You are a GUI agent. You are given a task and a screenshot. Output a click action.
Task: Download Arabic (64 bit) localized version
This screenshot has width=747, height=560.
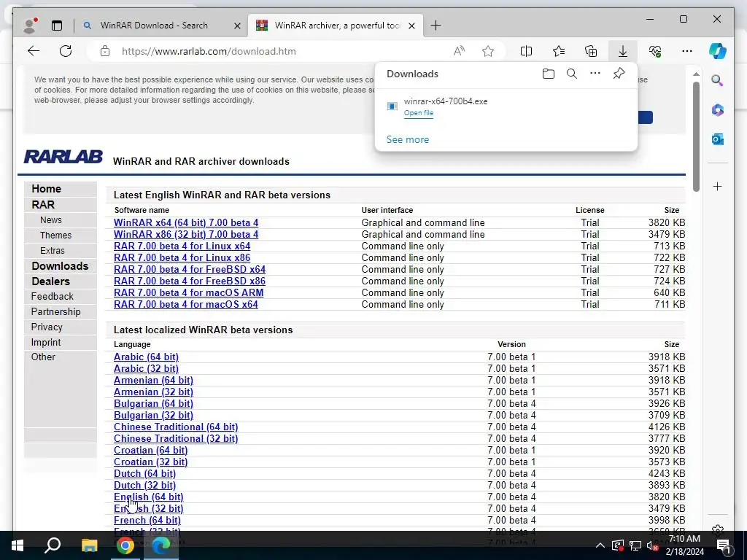146,357
